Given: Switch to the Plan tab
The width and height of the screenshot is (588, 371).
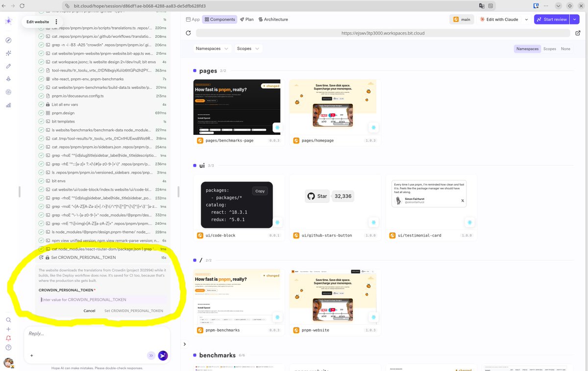Looking at the screenshot, I should [246, 20].
